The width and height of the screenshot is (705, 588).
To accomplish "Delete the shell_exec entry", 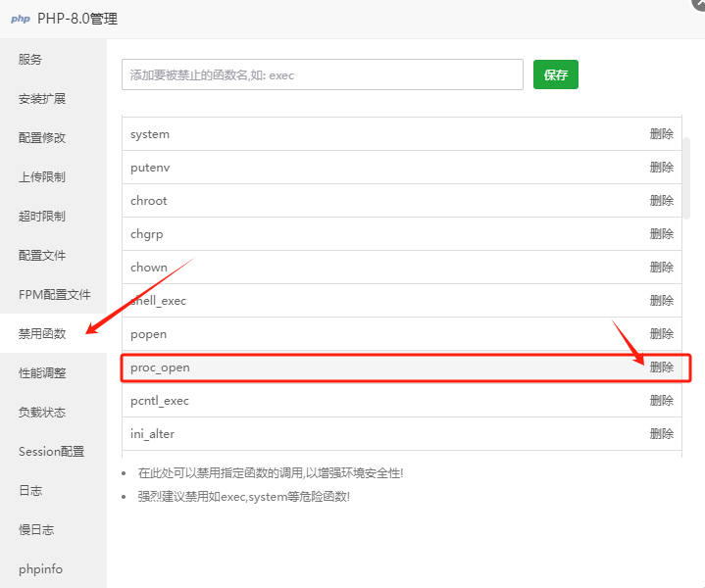I will pyautogui.click(x=661, y=301).
